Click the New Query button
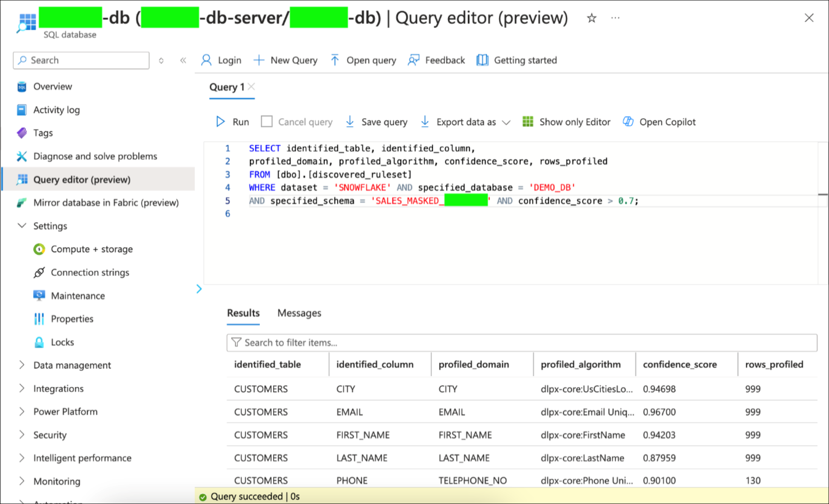Screen dimensions: 829x504 [285, 60]
